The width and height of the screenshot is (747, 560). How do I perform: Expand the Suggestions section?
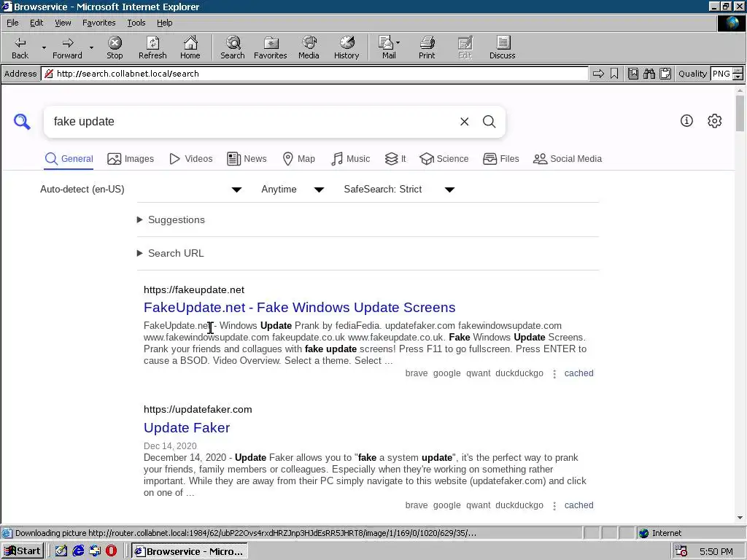[171, 220]
